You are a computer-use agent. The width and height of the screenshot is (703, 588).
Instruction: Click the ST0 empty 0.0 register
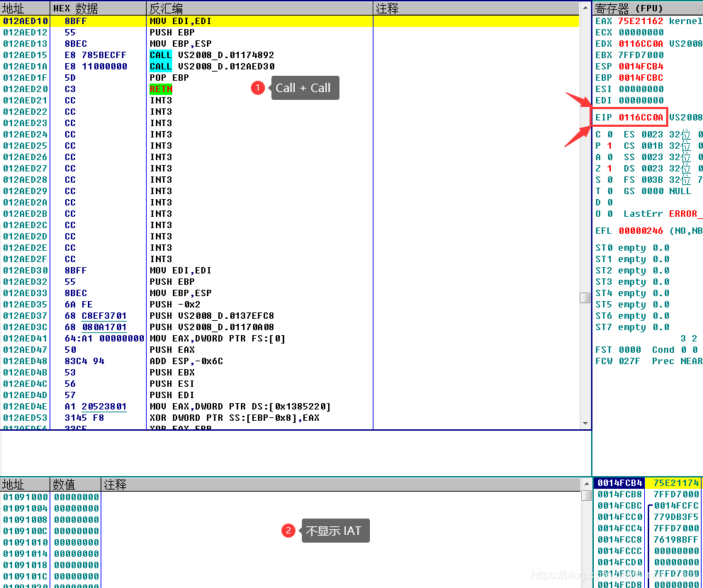click(632, 248)
